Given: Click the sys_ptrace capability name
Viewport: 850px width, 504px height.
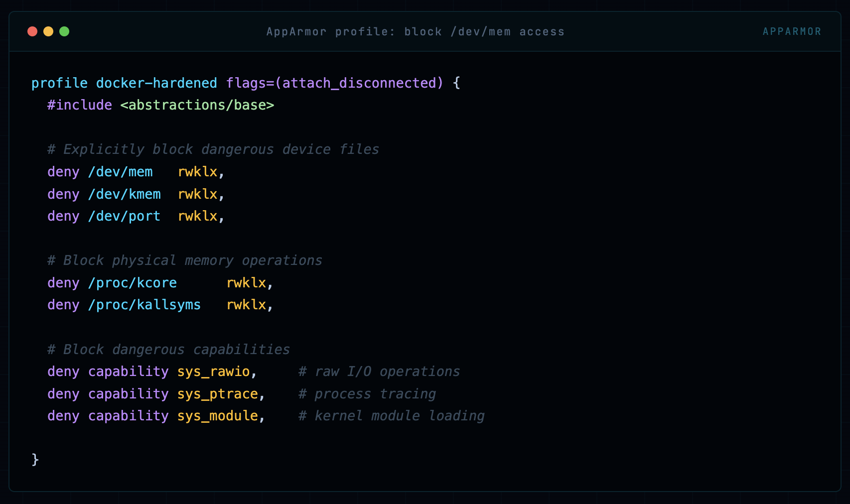Looking at the screenshot, I should coord(217,394).
